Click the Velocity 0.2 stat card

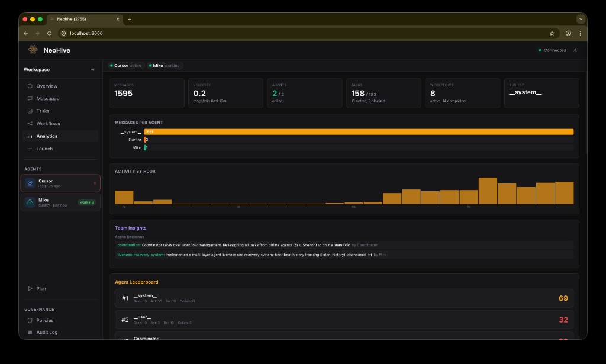tap(225, 93)
